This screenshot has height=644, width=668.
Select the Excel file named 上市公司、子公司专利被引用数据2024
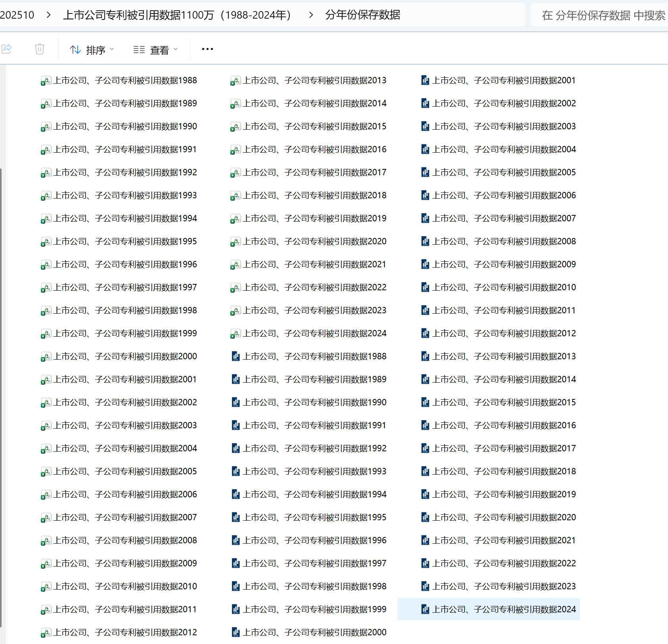(314, 333)
